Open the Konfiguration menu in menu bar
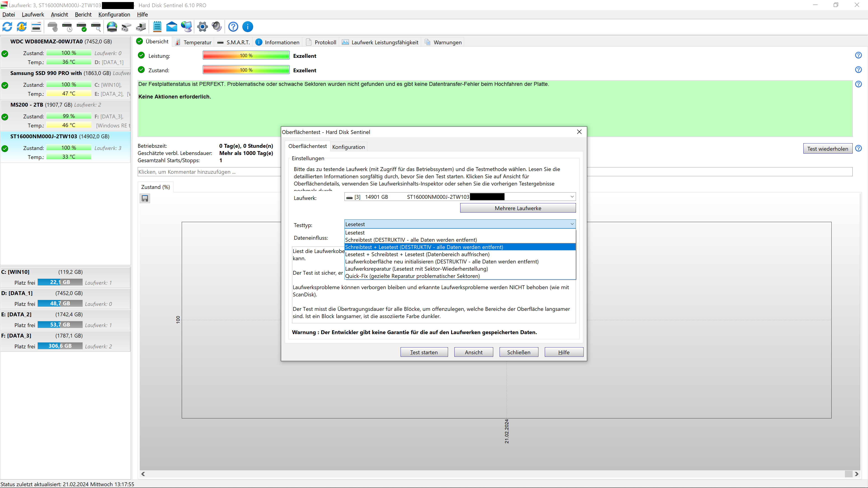 pyautogui.click(x=114, y=14)
